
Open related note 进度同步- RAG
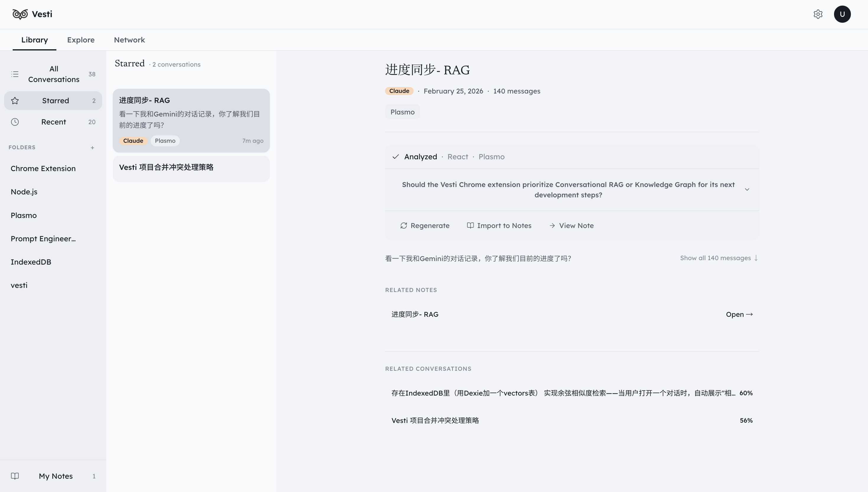click(x=572, y=315)
